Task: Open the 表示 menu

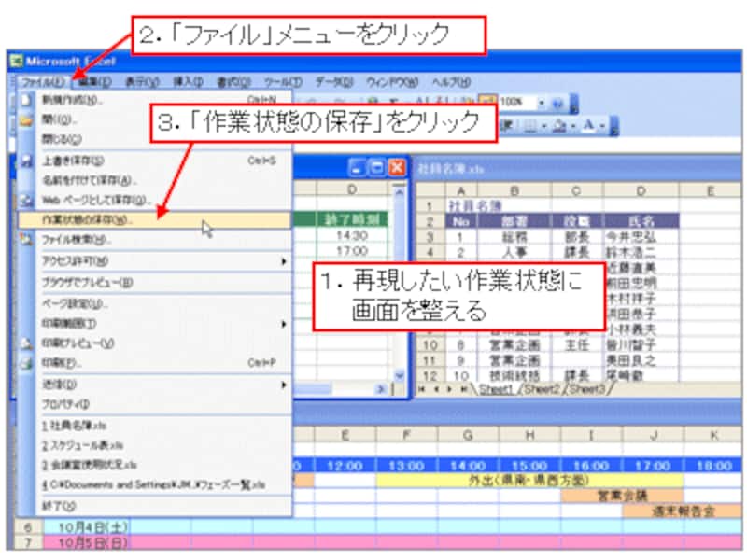Action: click(142, 82)
